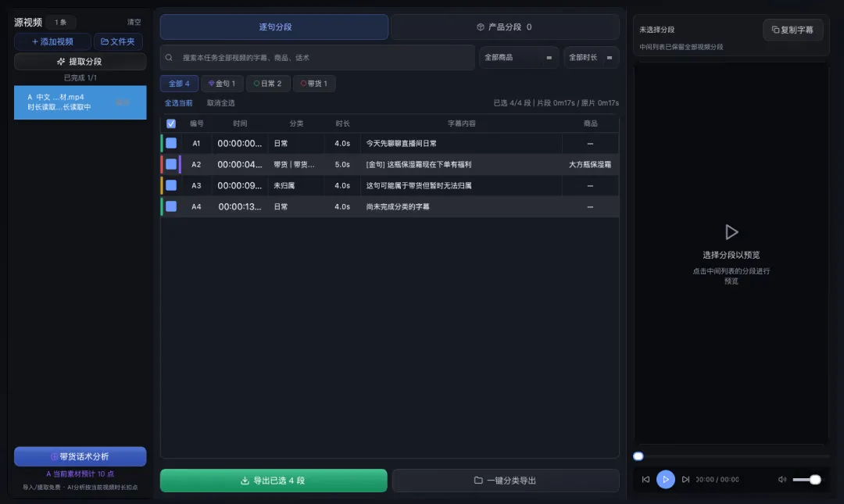Filter by 金句 1 chip

point(222,84)
